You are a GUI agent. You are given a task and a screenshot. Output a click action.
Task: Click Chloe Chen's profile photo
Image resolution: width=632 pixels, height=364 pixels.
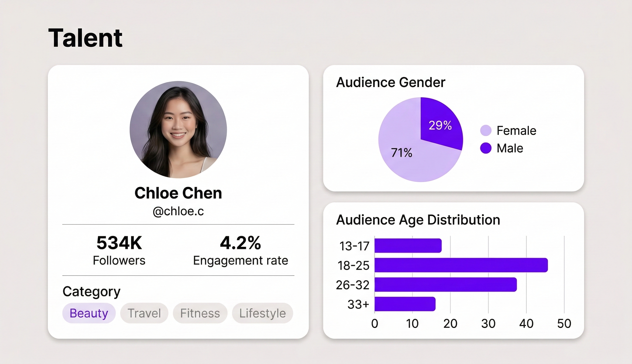point(178,130)
